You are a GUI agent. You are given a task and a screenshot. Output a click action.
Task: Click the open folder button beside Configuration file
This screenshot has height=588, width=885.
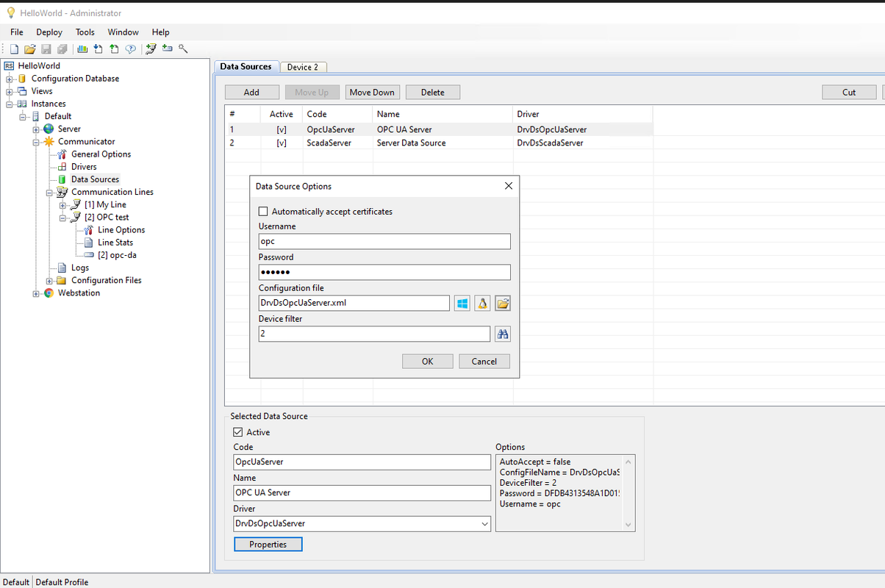(503, 303)
